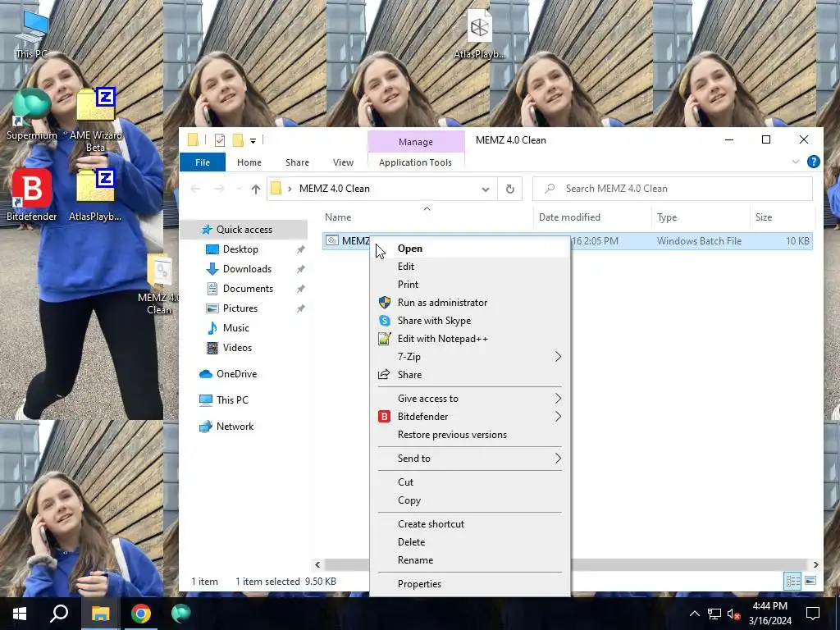Viewport: 840px width, 630px height.
Task: Sort by Date modified column
Action: [x=569, y=217]
